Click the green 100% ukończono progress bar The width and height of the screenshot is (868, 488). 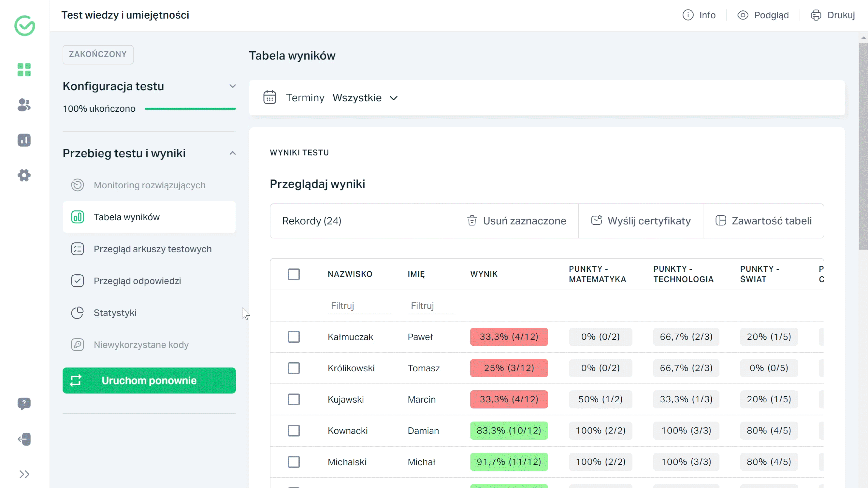point(190,108)
